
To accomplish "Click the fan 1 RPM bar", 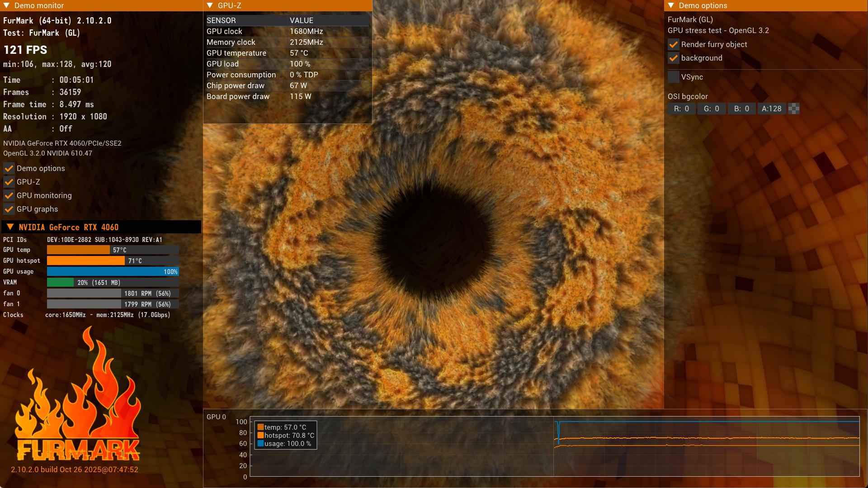I will (x=113, y=304).
